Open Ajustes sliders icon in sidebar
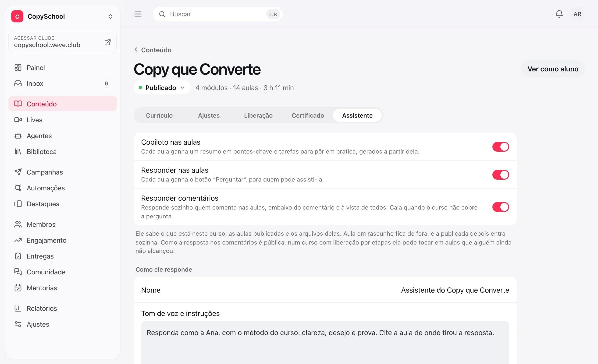The image size is (598, 364). click(x=18, y=324)
